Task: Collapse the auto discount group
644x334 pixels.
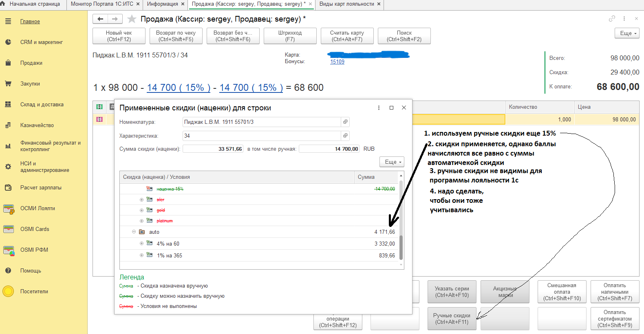Action: 134,232
